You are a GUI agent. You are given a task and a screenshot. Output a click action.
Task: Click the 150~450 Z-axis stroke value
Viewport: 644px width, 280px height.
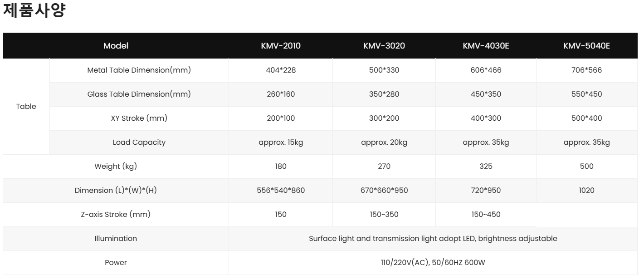tap(486, 215)
